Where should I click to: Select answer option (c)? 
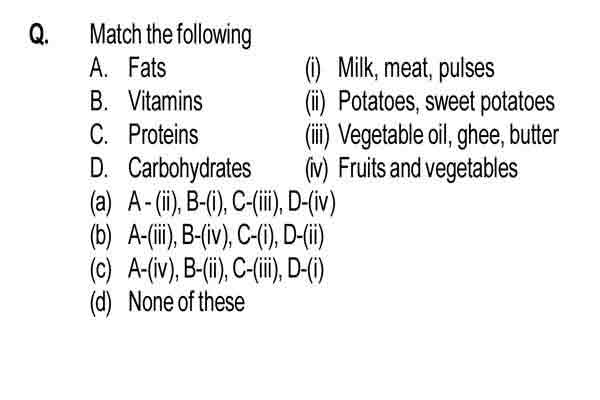click(207, 269)
